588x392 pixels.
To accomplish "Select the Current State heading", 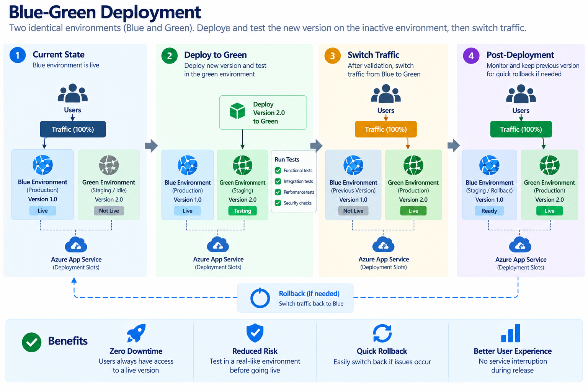I will pos(59,54).
